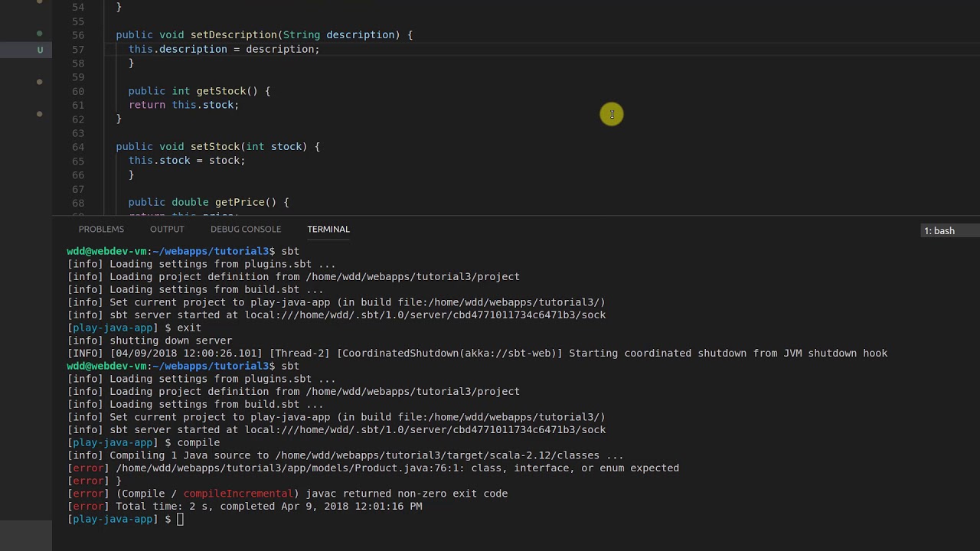The height and width of the screenshot is (551, 980).
Task: Click the Product.java:76:1 error path link
Action: point(290,468)
